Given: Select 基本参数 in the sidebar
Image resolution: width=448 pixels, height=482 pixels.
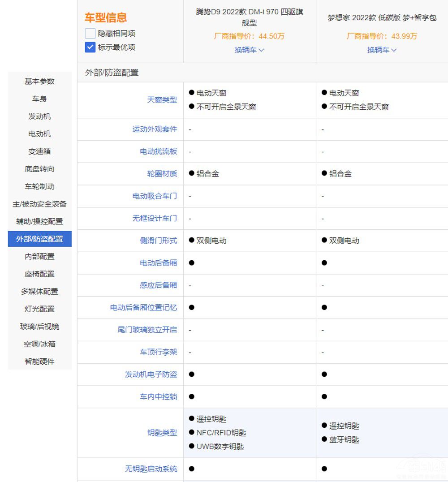Looking at the screenshot, I should [x=39, y=82].
